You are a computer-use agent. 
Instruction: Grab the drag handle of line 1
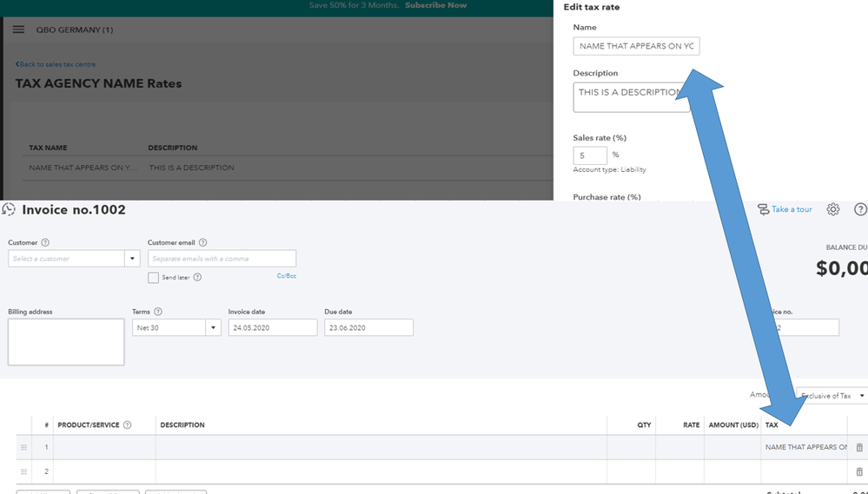(x=23, y=447)
